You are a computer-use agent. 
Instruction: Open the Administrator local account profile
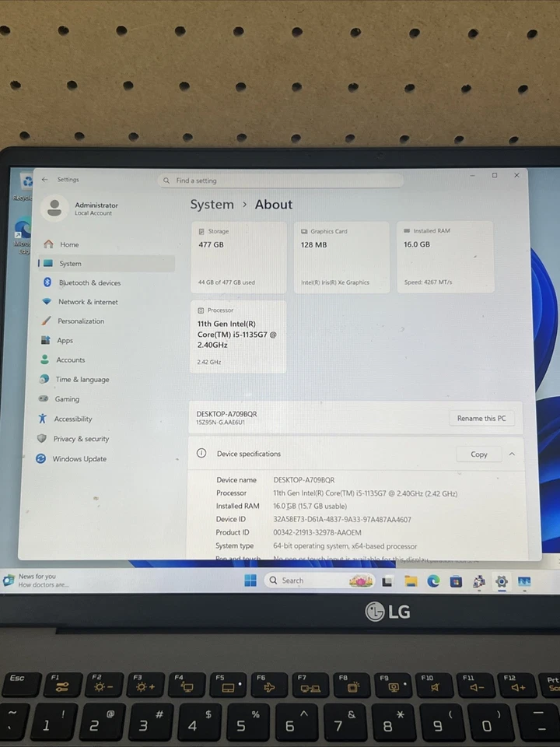click(79, 209)
